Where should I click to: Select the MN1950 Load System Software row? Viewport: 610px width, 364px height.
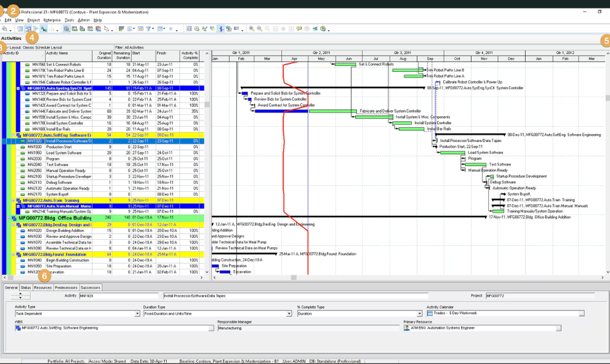tap(103, 153)
